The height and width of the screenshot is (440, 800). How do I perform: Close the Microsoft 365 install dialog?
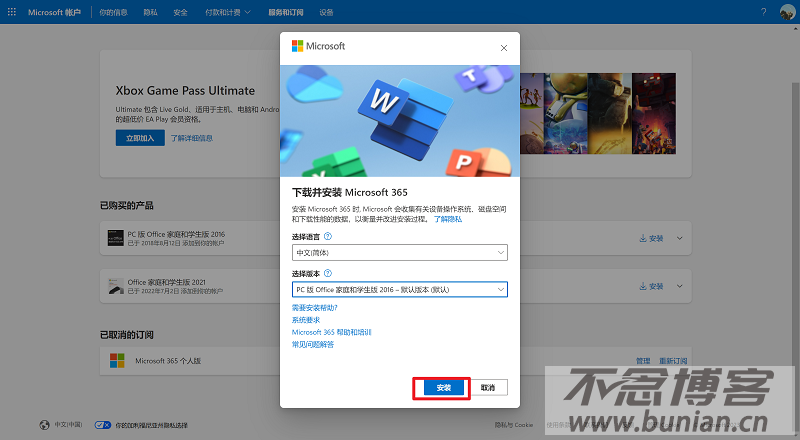(504, 48)
